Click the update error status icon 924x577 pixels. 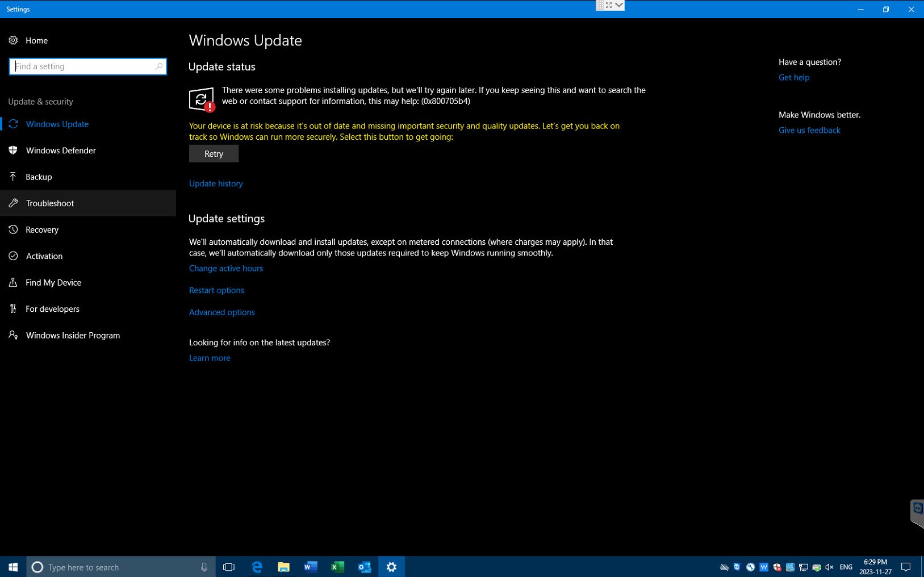click(x=202, y=99)
